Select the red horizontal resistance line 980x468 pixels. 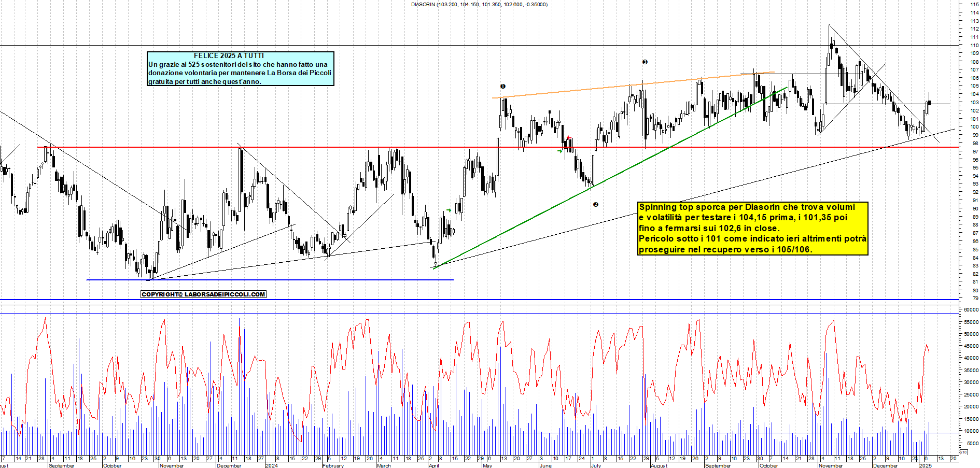498,147
